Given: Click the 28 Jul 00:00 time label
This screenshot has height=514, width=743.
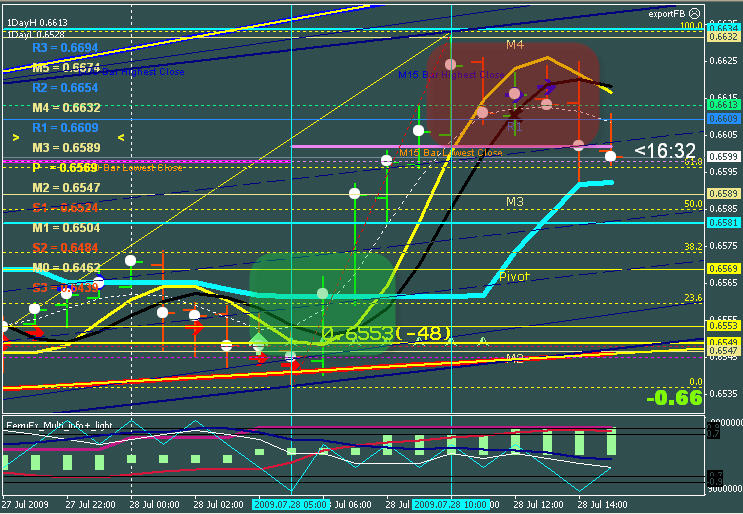Looking at the screenshot, I should [x=154, y=505].
